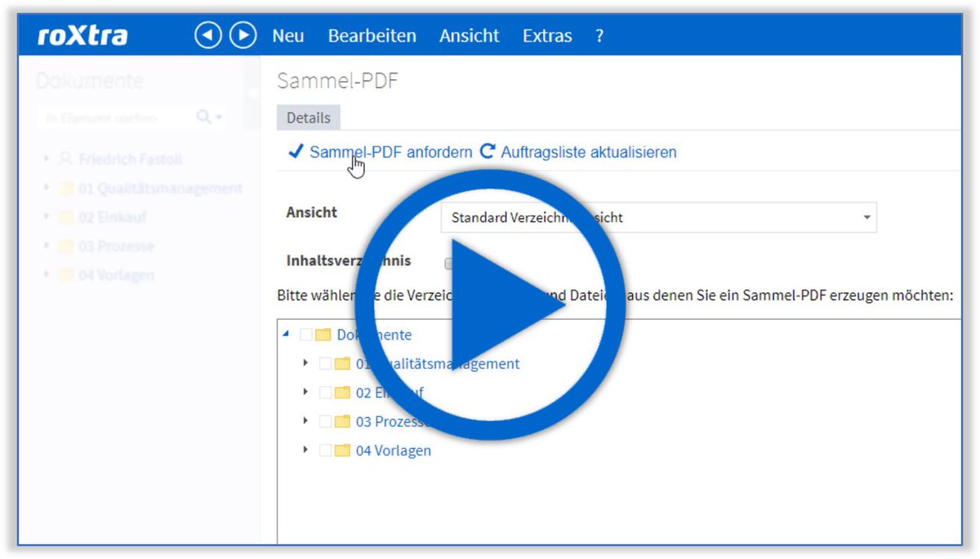
Task: Toggle the Inhaltsverzeichnis checkbox
Action: (449, 263)
